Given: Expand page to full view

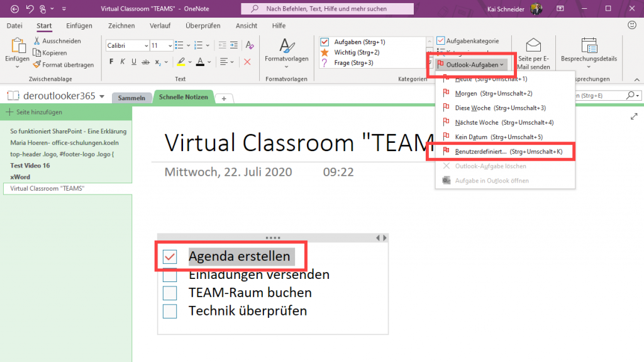Looking at the screenshot, I should (634, 116).
